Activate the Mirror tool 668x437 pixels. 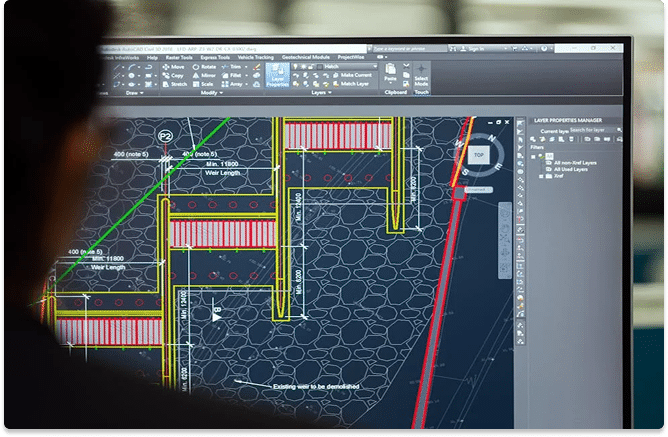204,75
